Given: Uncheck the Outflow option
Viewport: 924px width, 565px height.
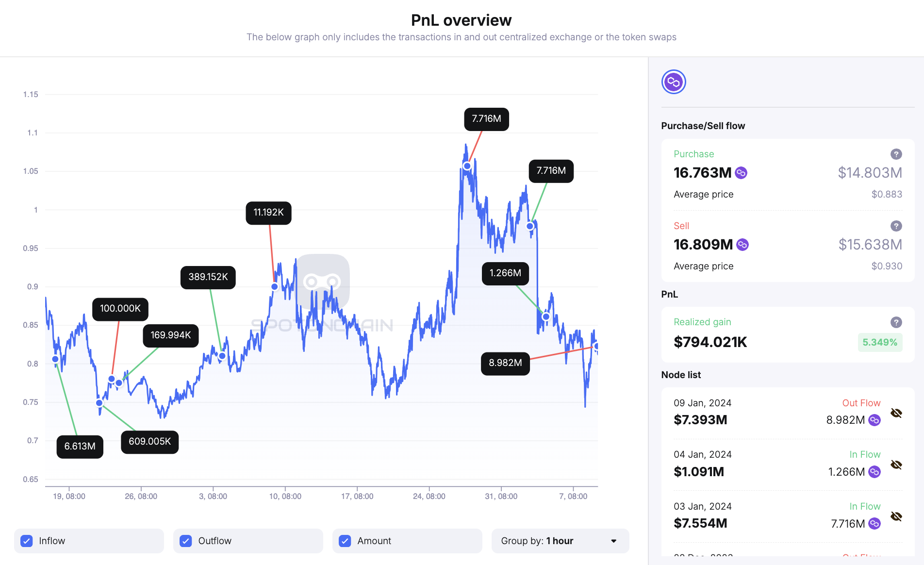Looking at the screenshot, I should tap(185, 540).
